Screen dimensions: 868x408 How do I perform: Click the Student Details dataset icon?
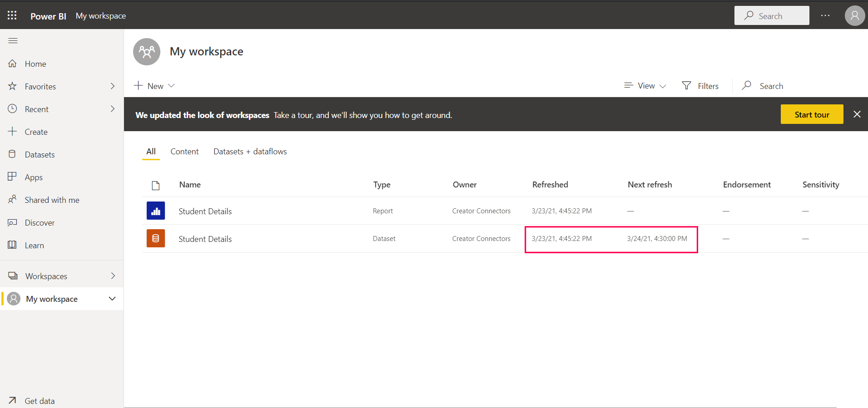point(156,239)
